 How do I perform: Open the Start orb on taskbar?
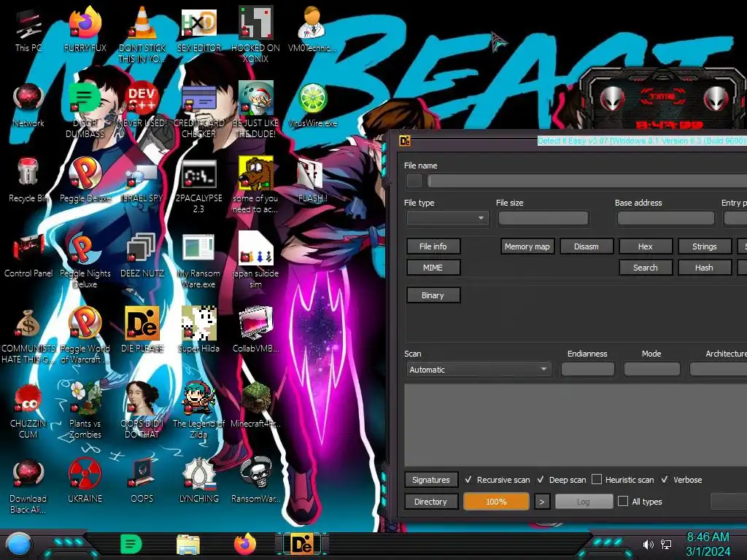tap(18, 545)
